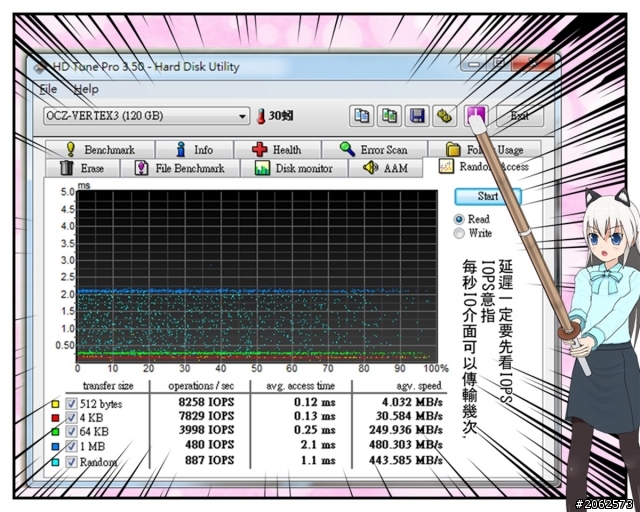Click the 7829 IOPS value

point(206,416)
